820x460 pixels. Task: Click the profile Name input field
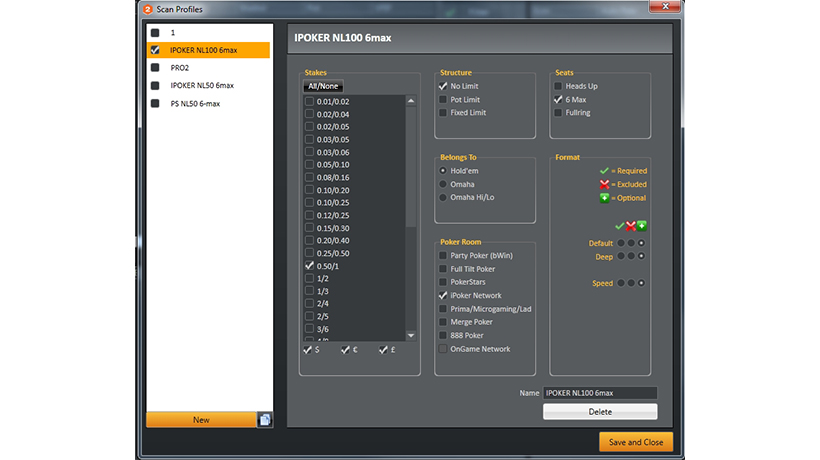tap(600, 393)
